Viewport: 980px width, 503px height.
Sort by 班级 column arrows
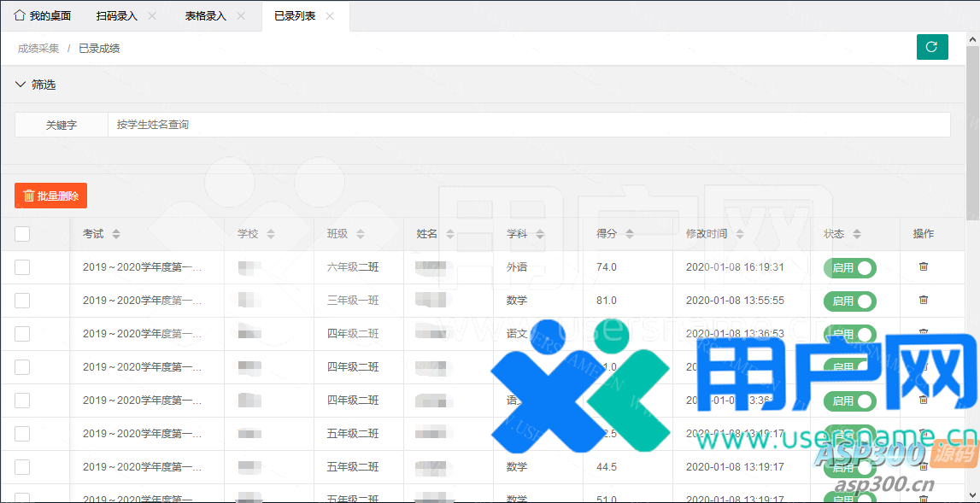coord(361,234)
